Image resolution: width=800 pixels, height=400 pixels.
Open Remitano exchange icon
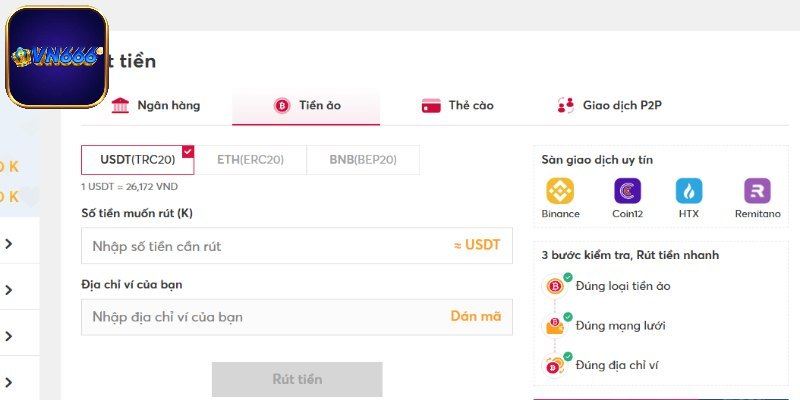click(x=757, y=191)
